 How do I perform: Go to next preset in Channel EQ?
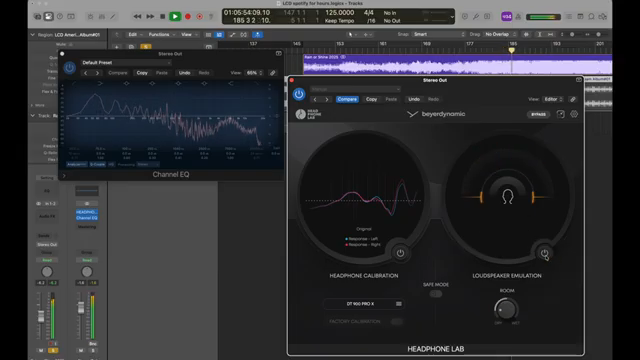click(x=97, y=73)
